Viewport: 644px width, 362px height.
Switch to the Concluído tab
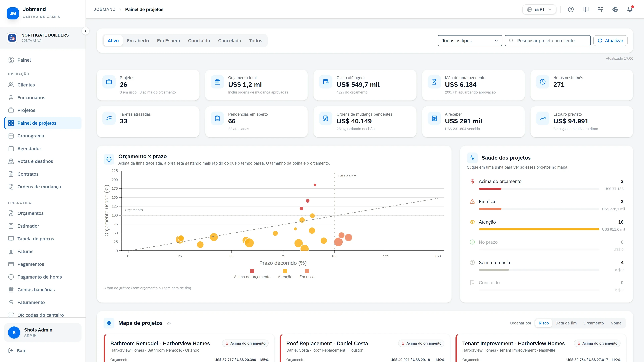[199, 40]
